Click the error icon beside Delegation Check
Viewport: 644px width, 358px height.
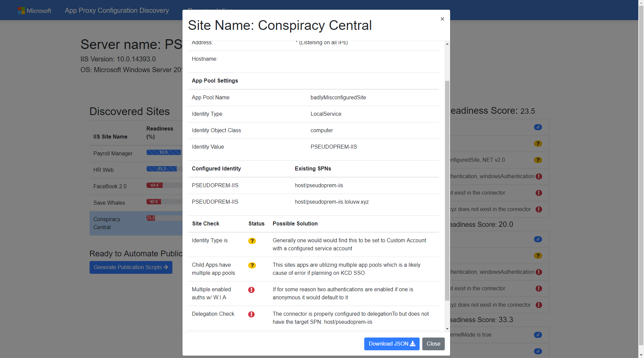point(251,314)
